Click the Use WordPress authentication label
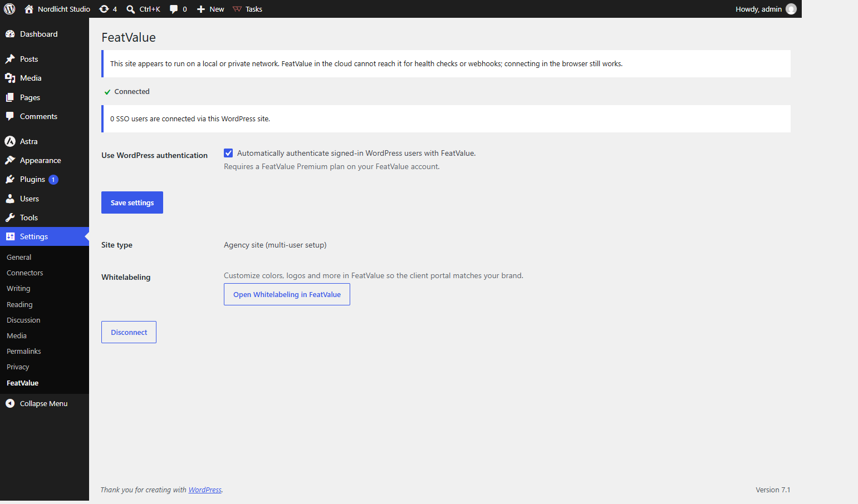 coord(154,155)
